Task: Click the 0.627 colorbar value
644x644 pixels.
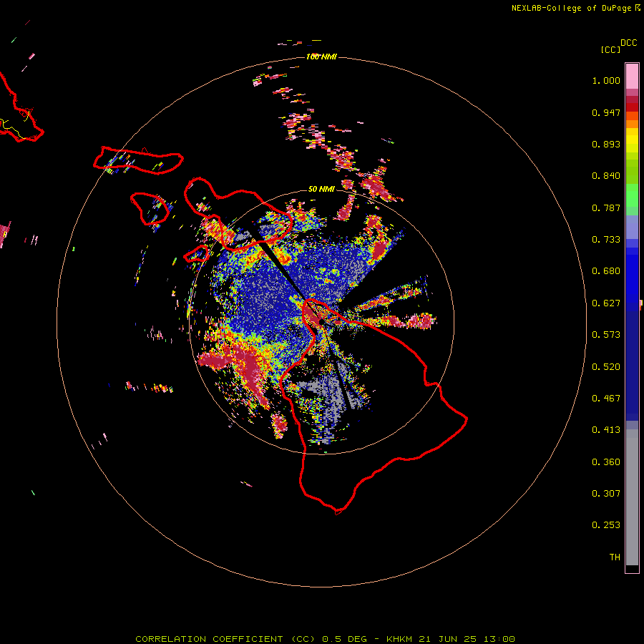Action: pos(606,303)
